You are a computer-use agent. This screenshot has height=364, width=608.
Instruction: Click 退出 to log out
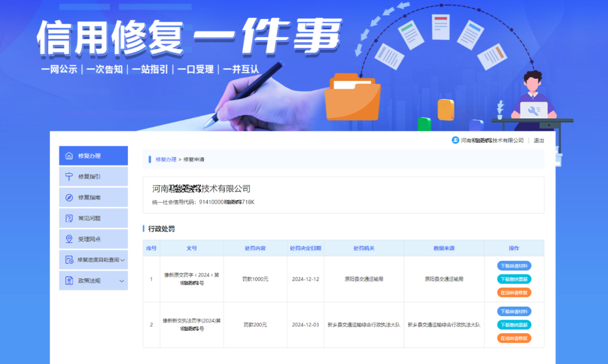pos(539,140)
